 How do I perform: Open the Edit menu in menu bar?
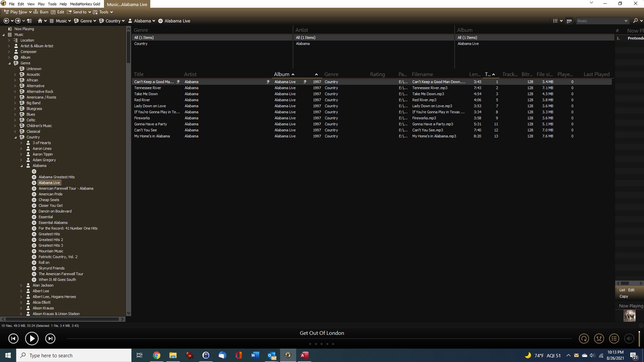21,4
